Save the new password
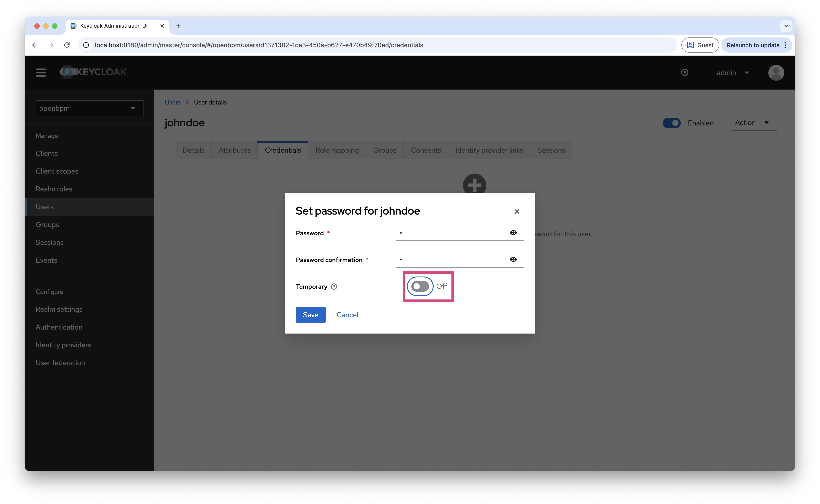Viewport: 820px width, 504px height. pos(311,315)
